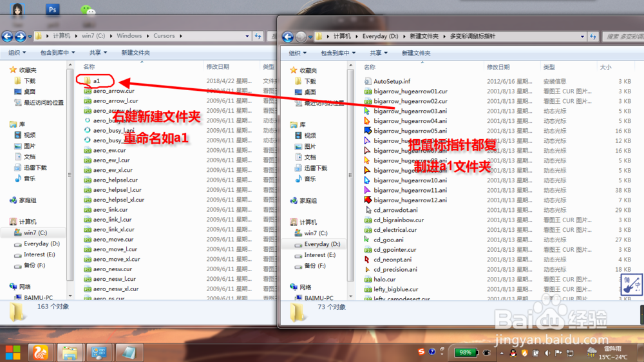644x362 pixels.
Task: Select bigarrow_hugearrow04.ani cursor icon
Action: coord(367,121)
